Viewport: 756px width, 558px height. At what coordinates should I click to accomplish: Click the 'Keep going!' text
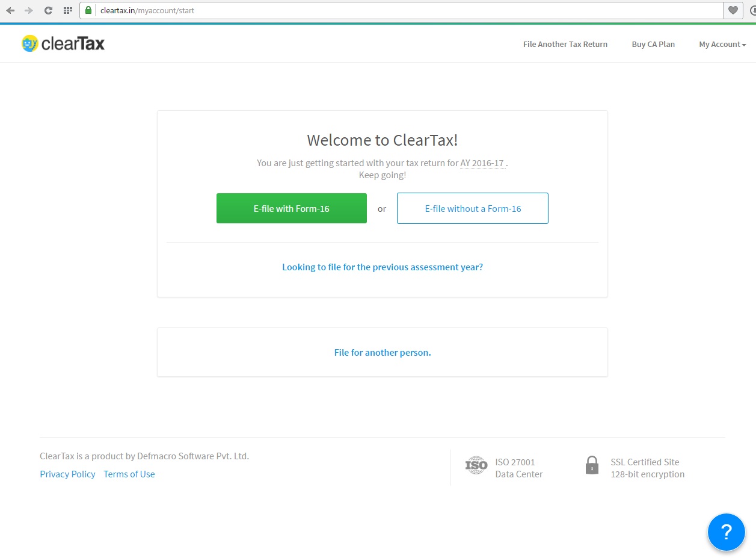click(x=383, y=175)
